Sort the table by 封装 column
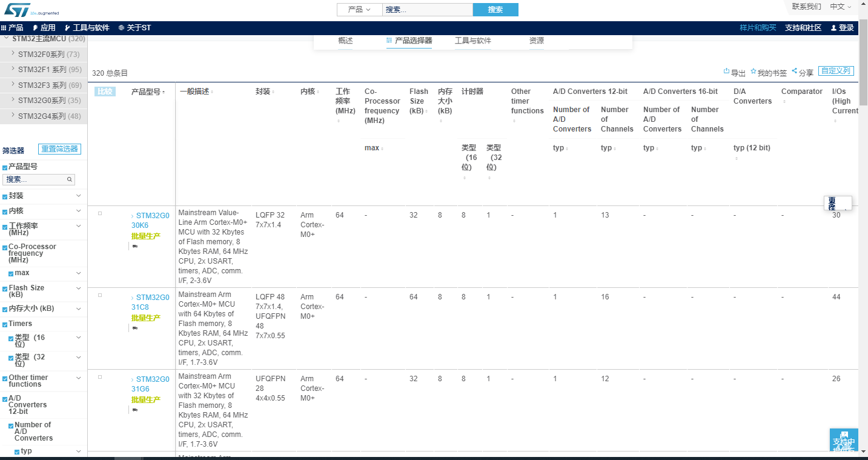Viewport: 868px width, 460px height. click(x=273, y=92)
